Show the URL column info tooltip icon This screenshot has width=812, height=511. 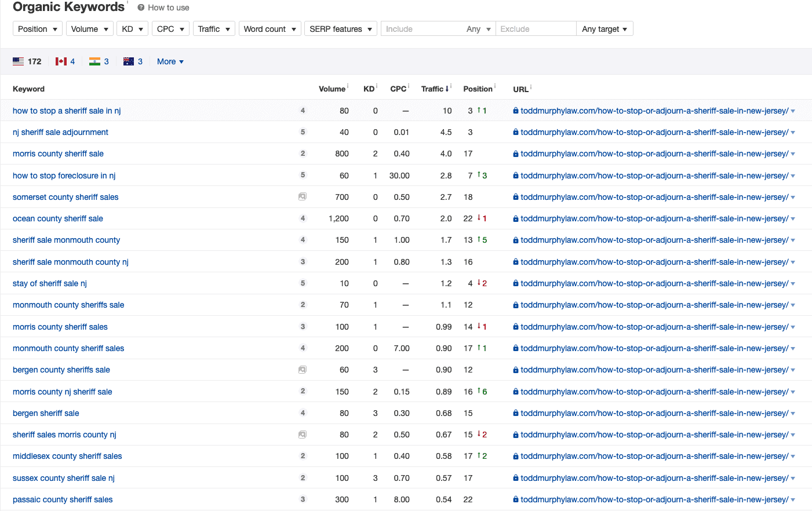tap(531, 87)
